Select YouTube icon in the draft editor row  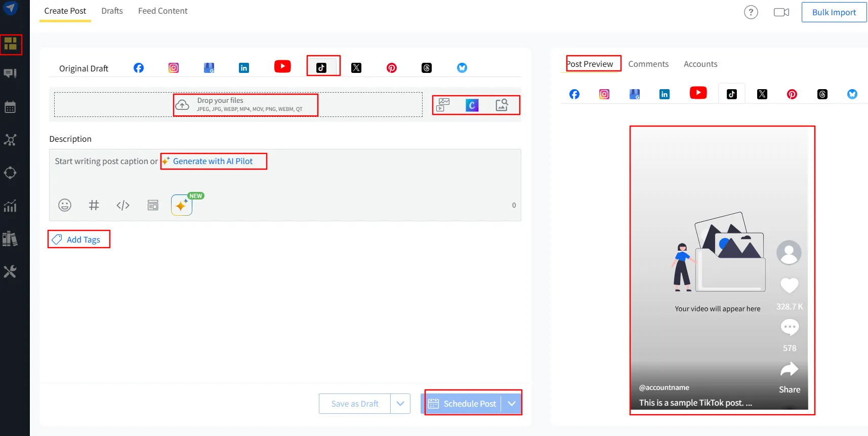(x=282, y=66)
